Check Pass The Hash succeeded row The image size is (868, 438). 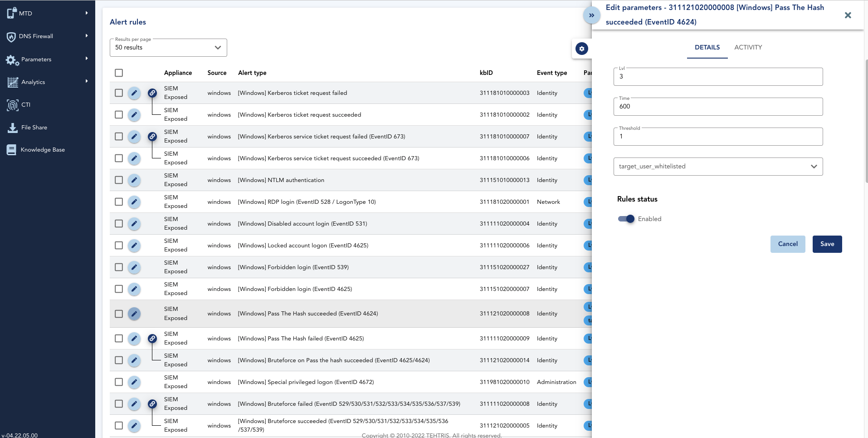click(x=119, y=314)
